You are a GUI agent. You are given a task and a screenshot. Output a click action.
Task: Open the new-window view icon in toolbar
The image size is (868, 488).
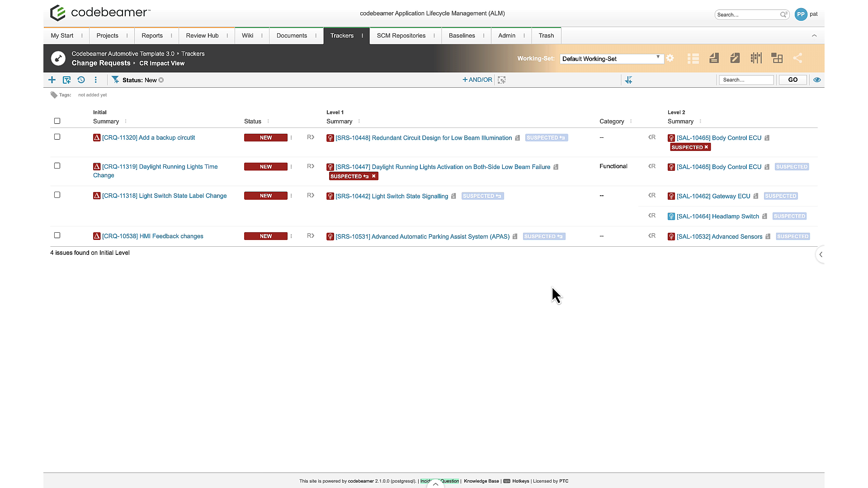click(x=66, y=80)
